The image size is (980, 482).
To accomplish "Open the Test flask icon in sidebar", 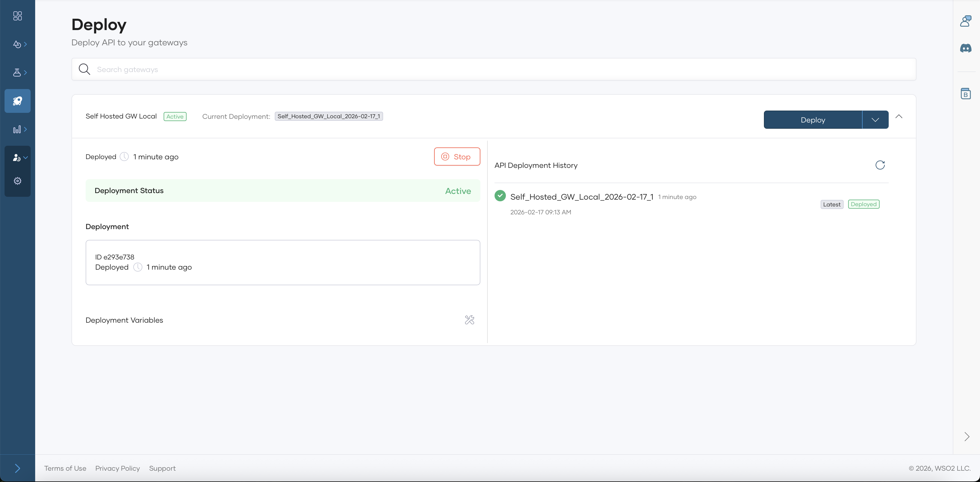I will point(18,72).
